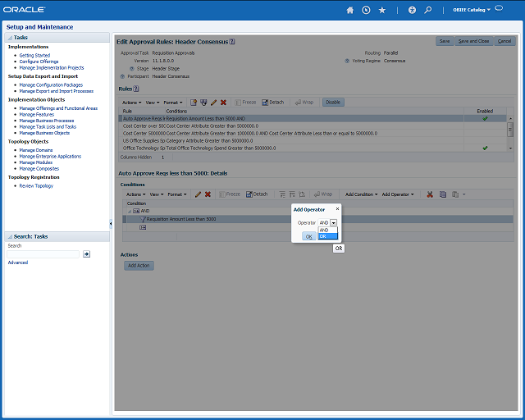This screenshot has height=420, width=525.
Task: Click the search go arrow button in Tasks search
Action: [x=86, y=254]
